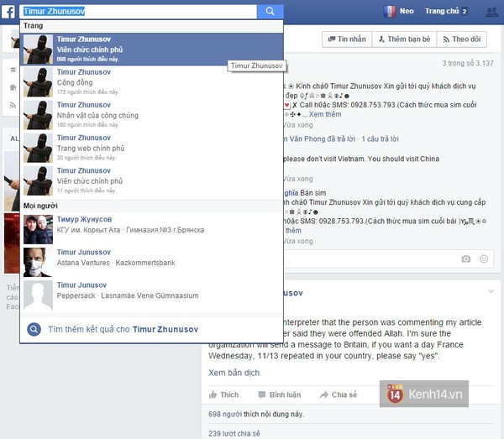Open the post options chevron
This screenshot has width=504, height=439.
(491, 291)
